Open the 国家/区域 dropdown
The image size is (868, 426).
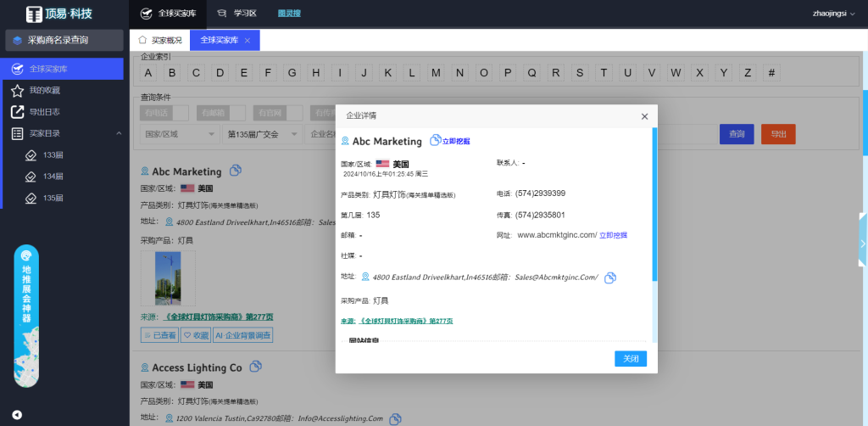coord(178,134)
